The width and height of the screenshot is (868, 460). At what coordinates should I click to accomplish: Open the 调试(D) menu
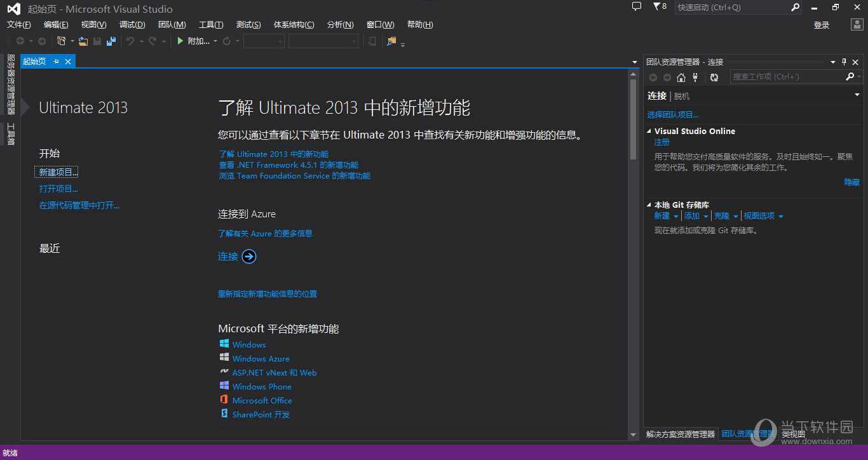[x=132, y=25]
